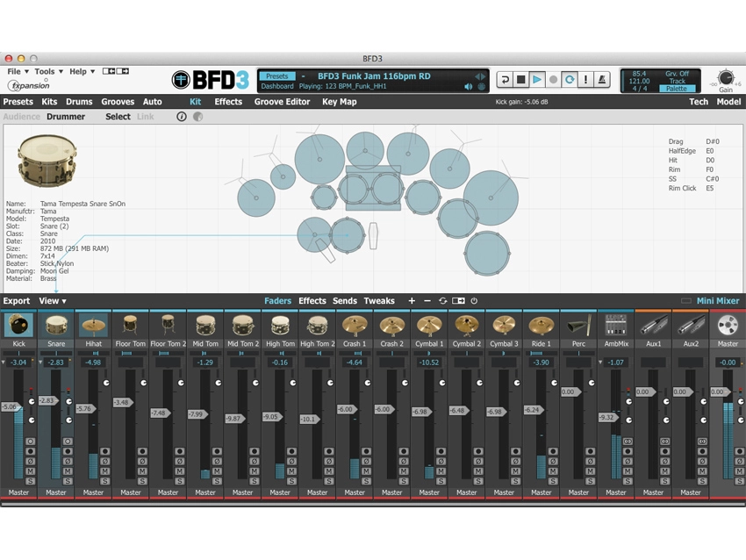
Task: Select the Master channel tape reel icon
Action: click(728, 326)
